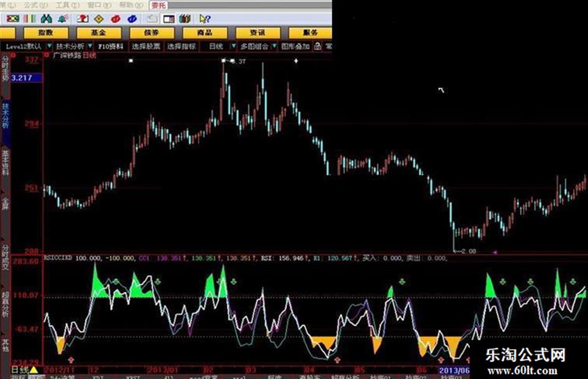The image size is (588, 379).
Task: Click the colorful market overview toolbar icon
Action: coord(12,19)
